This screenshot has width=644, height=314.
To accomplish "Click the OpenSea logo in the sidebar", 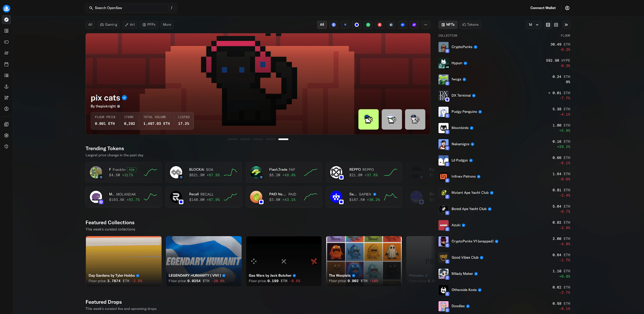I will 6,8.
